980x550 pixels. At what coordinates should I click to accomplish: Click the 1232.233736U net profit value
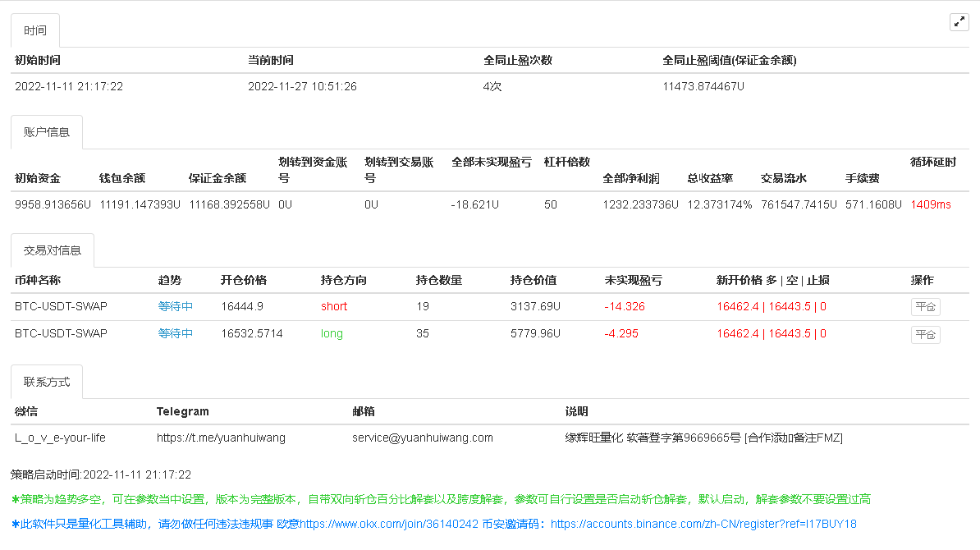coord(640,204)
